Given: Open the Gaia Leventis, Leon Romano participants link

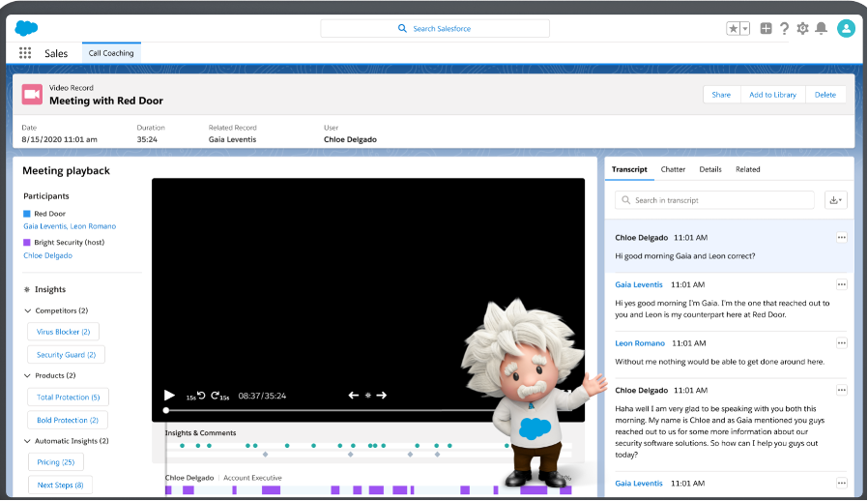Looking at the screenshot, I should pos(70,226).
